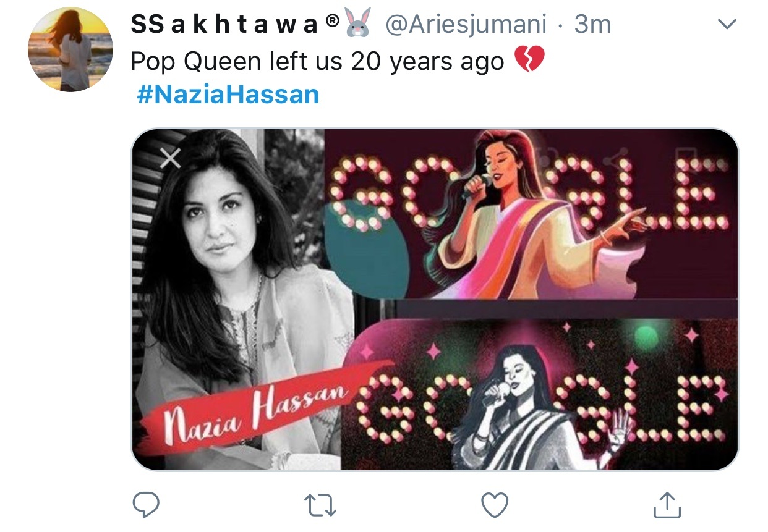This screenshot has height=532, width=768.
Task: Open the colorful Google doodle at top
Action: [x=532, y=214]
